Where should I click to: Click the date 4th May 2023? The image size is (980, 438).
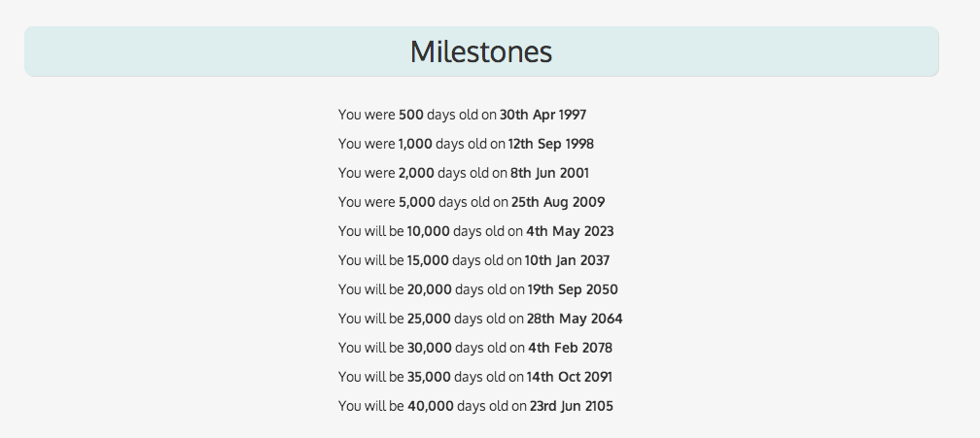(570, 231)
